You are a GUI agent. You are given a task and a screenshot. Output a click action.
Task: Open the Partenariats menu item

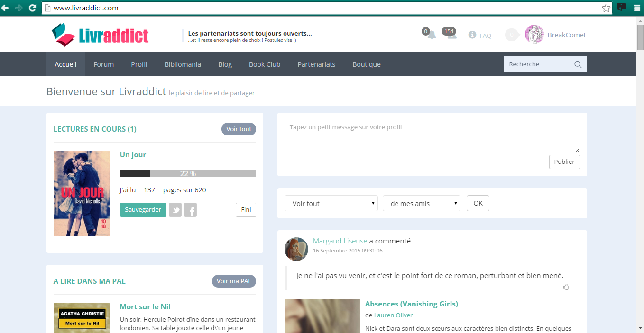316,64
